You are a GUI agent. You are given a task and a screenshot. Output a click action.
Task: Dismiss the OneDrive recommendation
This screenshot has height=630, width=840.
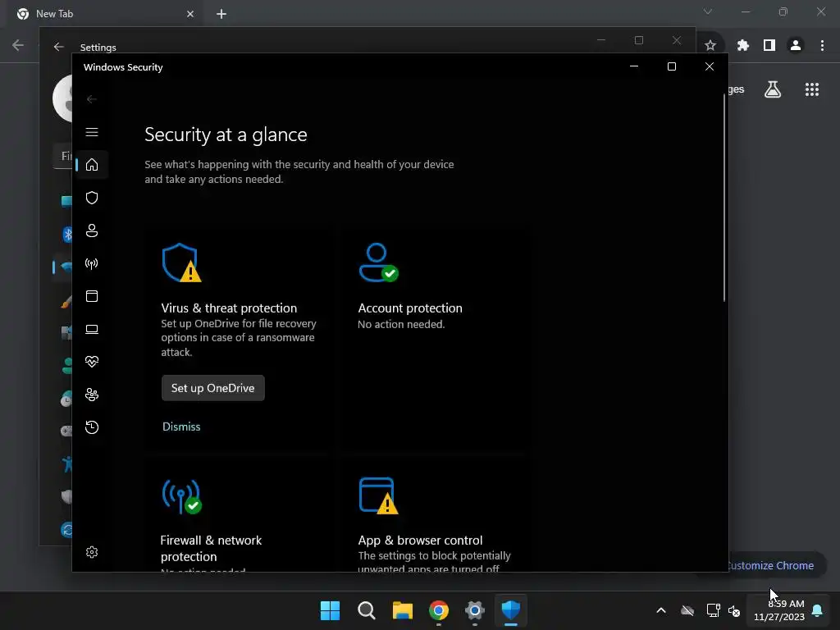click(x=181, y=427)
